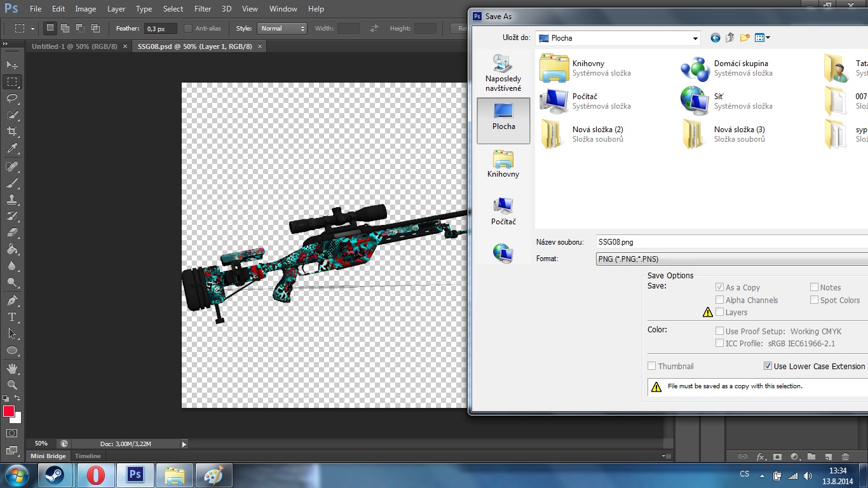Open the status bar info arrow menu

[184, 444]
